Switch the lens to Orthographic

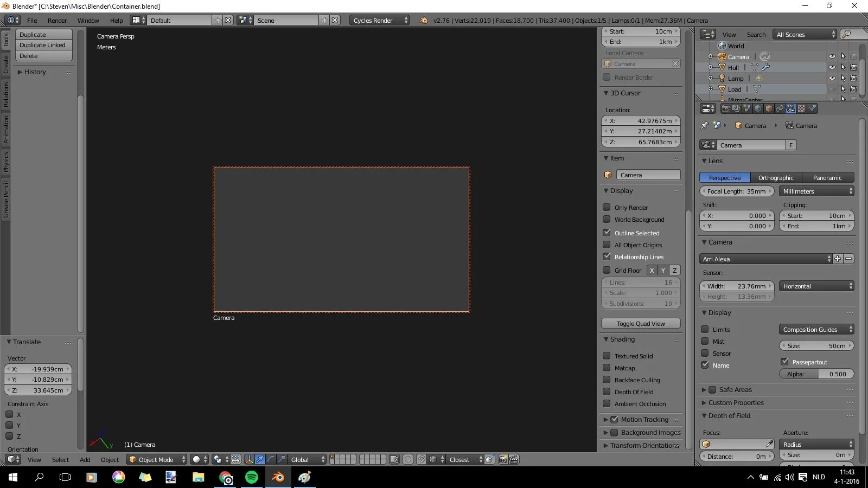(776, 177)
